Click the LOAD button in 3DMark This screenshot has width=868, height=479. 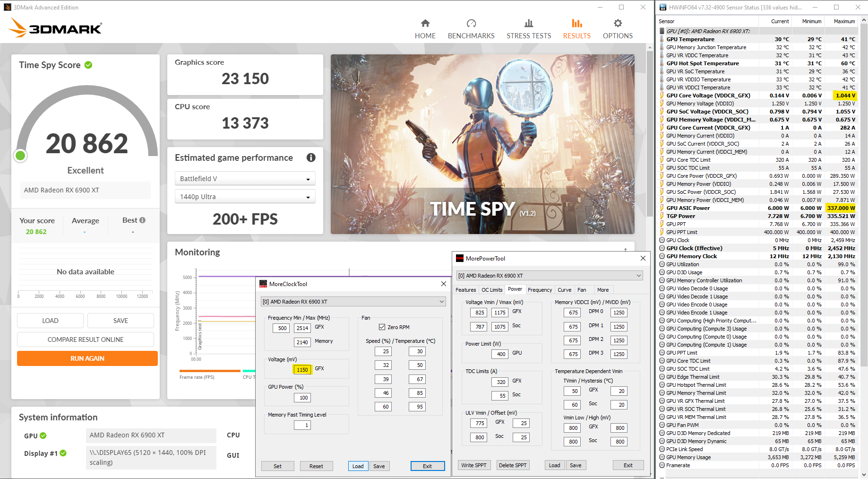pos(50,321)
